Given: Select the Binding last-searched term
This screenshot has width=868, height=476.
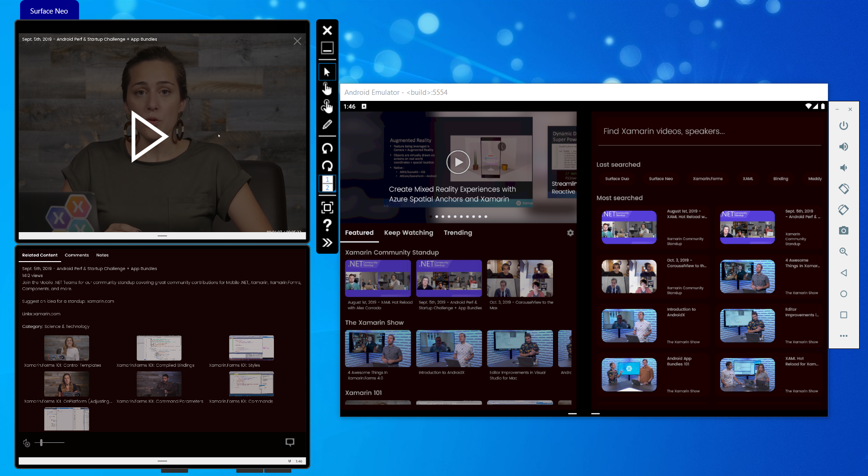Looking at the screenshot, I should [781, 179].
